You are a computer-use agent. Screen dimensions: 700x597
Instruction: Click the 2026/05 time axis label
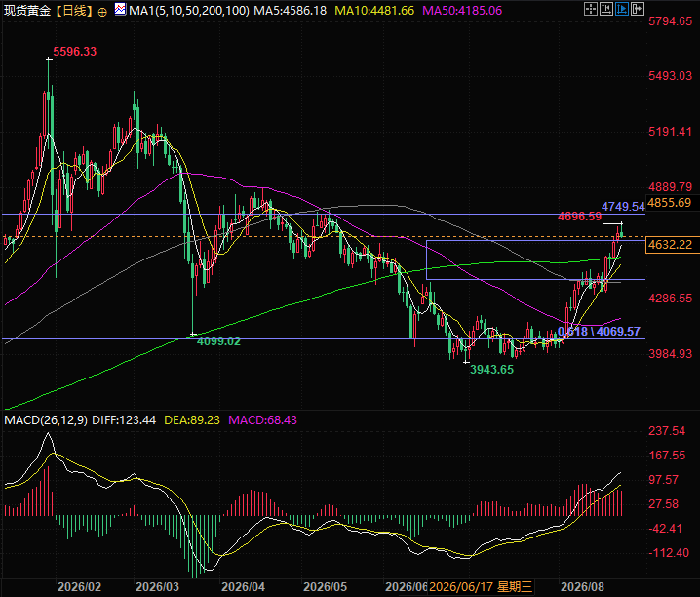pyautogui.click(x=325, y=586)
